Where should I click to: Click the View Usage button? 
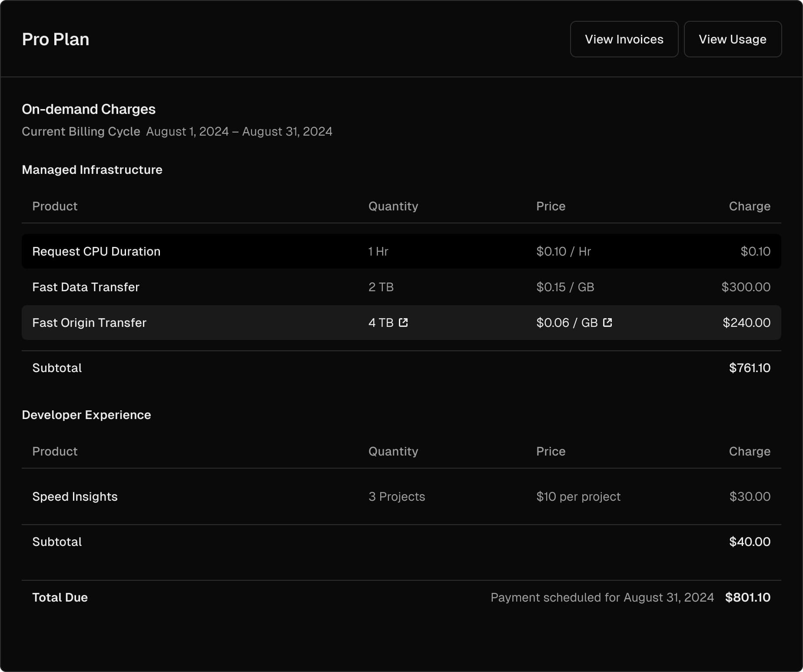(x=733, y=39)
